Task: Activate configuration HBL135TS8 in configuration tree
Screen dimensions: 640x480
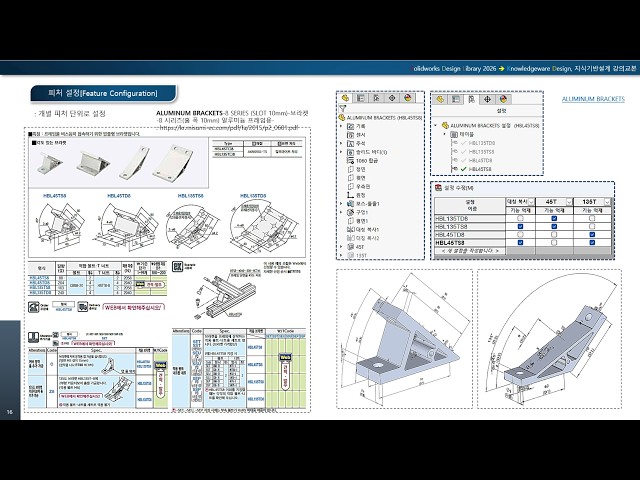Action: click(482, 152)
